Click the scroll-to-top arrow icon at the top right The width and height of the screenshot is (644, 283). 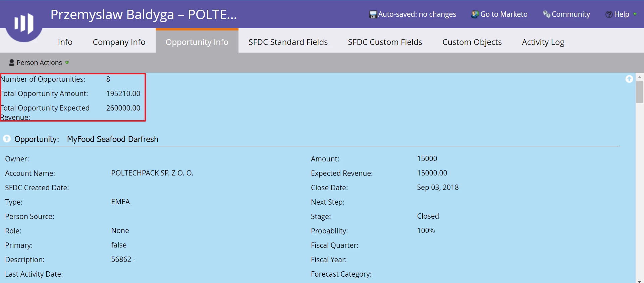629,79
